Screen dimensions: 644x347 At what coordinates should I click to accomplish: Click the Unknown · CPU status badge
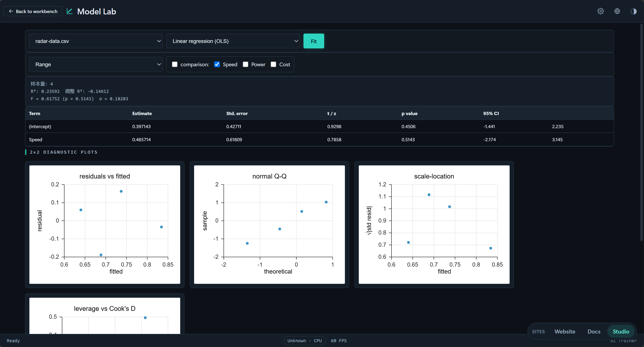click(x=304, y=341)
